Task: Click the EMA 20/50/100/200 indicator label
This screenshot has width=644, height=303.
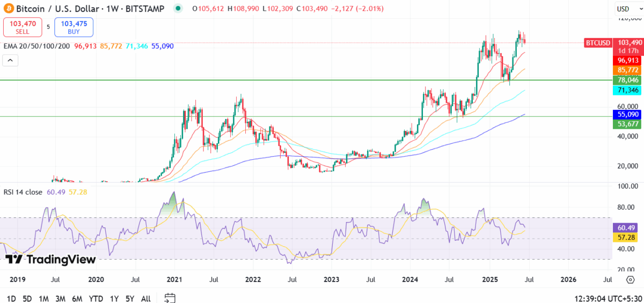Action: coord(36,46)
